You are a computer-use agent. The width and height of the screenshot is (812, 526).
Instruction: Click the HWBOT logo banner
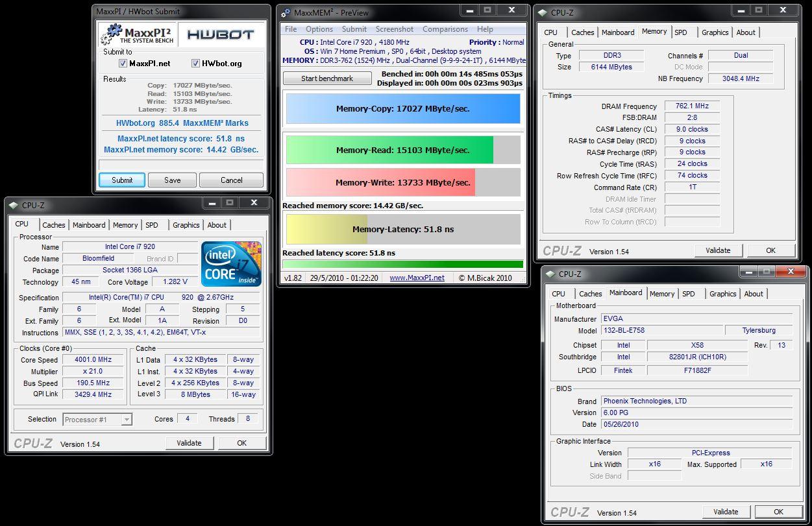(x=221, y=34)
